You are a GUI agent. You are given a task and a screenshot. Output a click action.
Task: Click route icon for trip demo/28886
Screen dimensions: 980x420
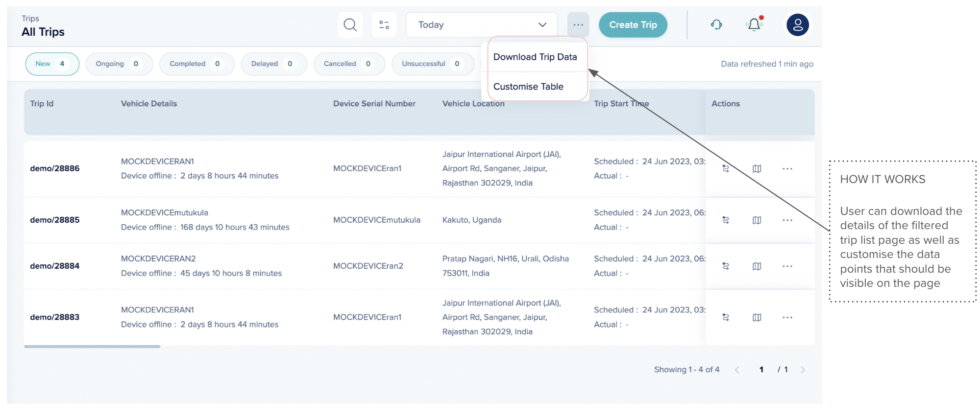pos(726,169)
